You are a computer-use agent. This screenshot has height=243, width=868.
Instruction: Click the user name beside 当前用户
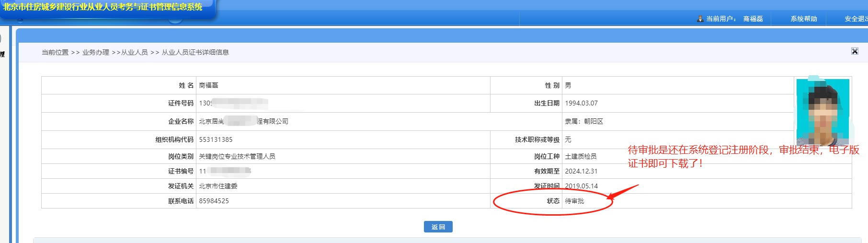753,19
